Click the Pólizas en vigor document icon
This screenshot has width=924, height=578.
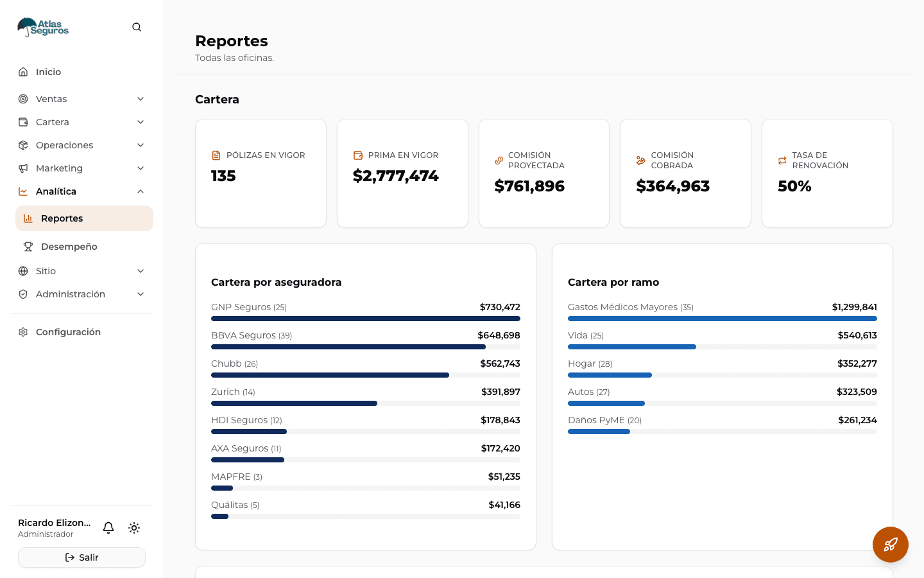point(216,155)
